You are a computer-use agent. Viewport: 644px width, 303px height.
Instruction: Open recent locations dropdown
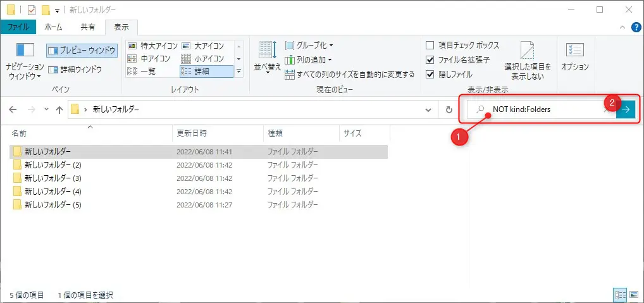(x=46, y=109)
